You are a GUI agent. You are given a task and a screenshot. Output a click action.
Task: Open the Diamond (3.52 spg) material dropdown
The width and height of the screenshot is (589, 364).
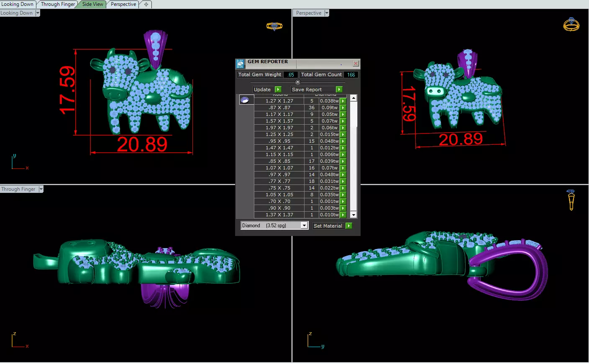[304, 226]
